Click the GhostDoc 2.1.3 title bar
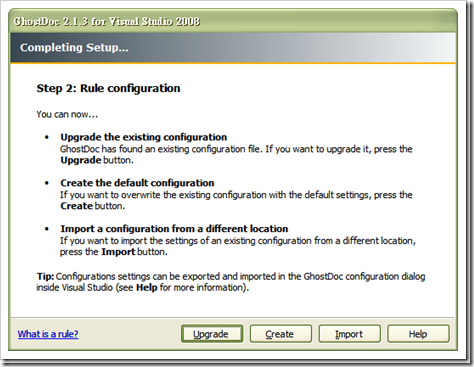Image resolution: width=474 pixels, height=367 pixels. (x=233, y=21)
